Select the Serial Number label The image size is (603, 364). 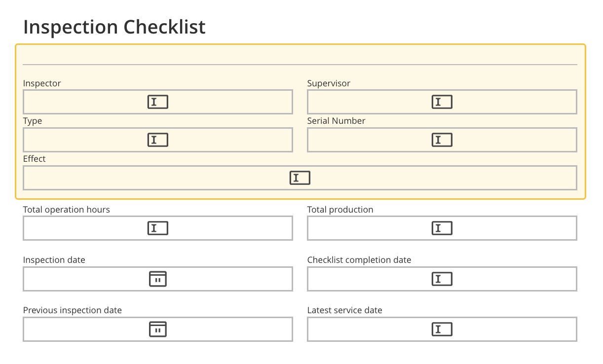(336, 121)
